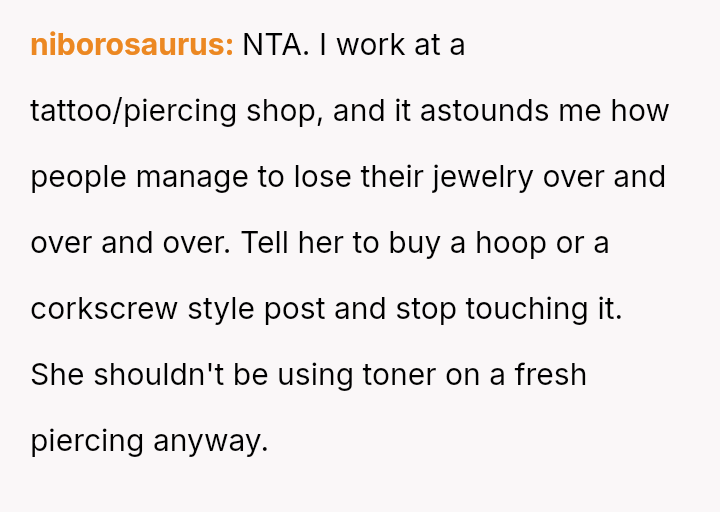Screen dimensions: 720x512
Task: Click the word toner
Action: 405,375
